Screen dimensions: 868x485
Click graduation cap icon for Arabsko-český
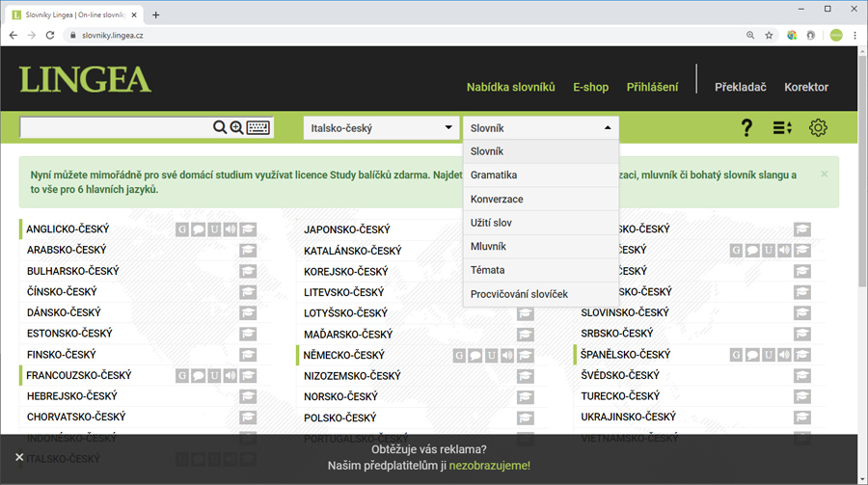click(248, 251)
